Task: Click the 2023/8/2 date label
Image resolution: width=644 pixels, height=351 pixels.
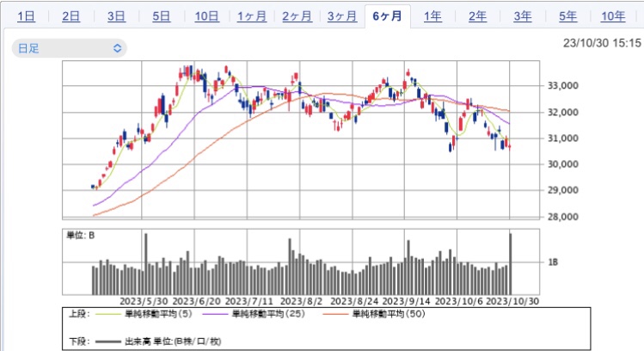Action: 301,301
